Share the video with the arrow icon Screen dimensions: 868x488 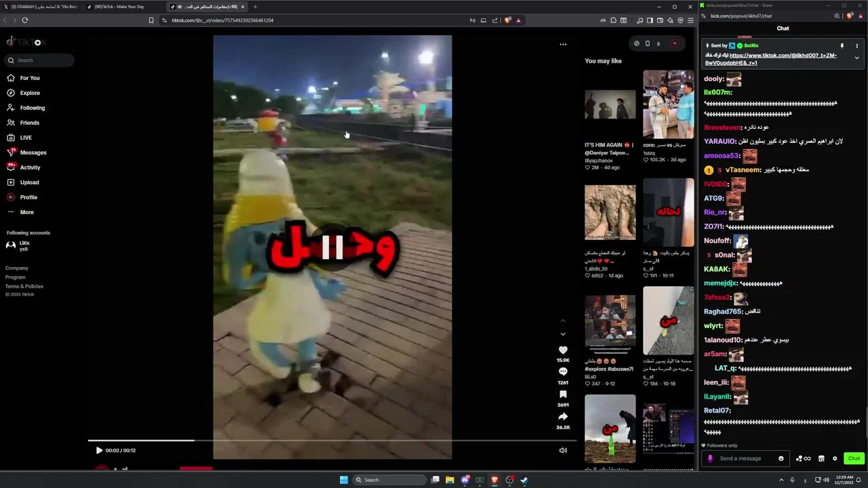563,417
